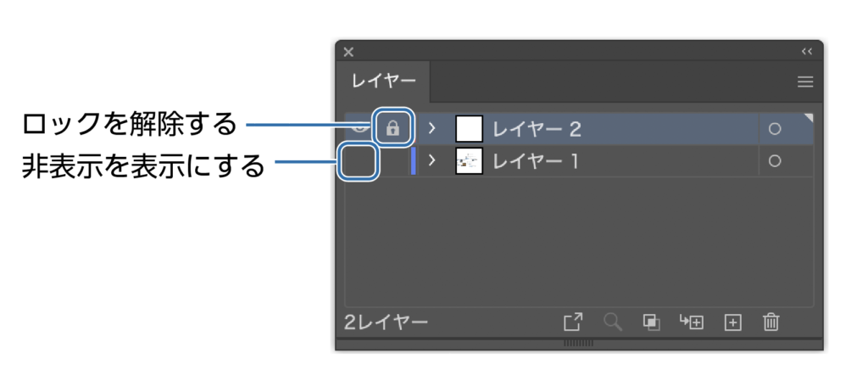Expand レイヤー 1 contents with chevron
The width and height of the screenshot is (868, 392).
[432, 161]
